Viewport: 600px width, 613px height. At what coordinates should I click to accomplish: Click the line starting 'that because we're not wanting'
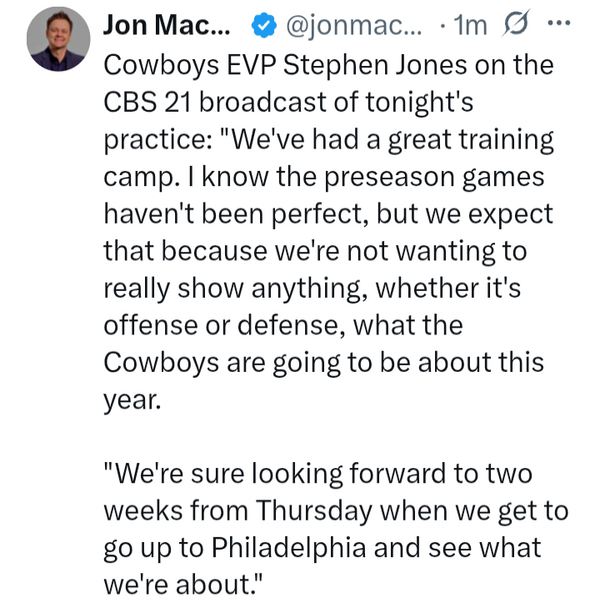pyautogui.click(x=315, y=251)
